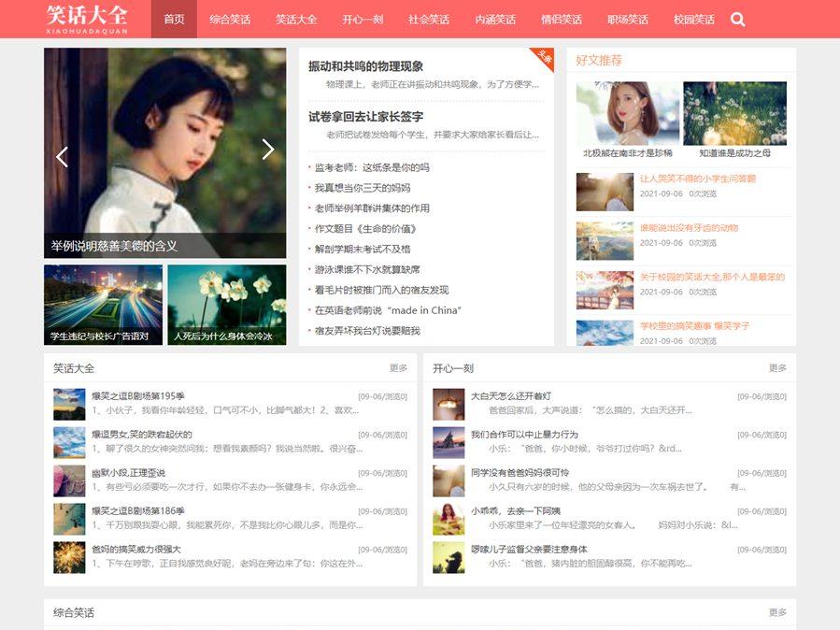Screen dimensions: 840x630
Task: Go to 社会笑话 in the navigation
Action: click(x=429, y=20)
